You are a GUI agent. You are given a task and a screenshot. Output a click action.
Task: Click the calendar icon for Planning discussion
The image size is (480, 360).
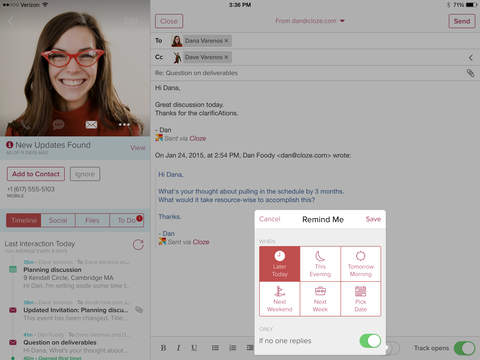(13, 269)
